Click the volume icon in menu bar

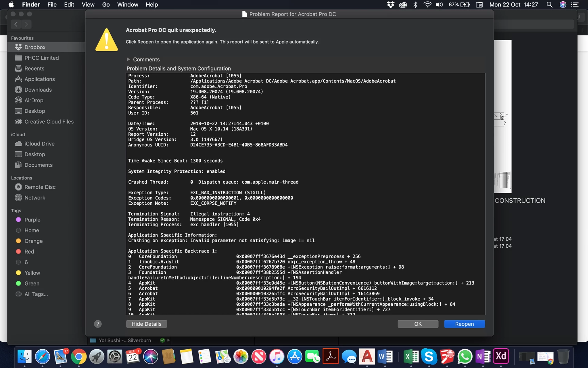coord(440,4)
